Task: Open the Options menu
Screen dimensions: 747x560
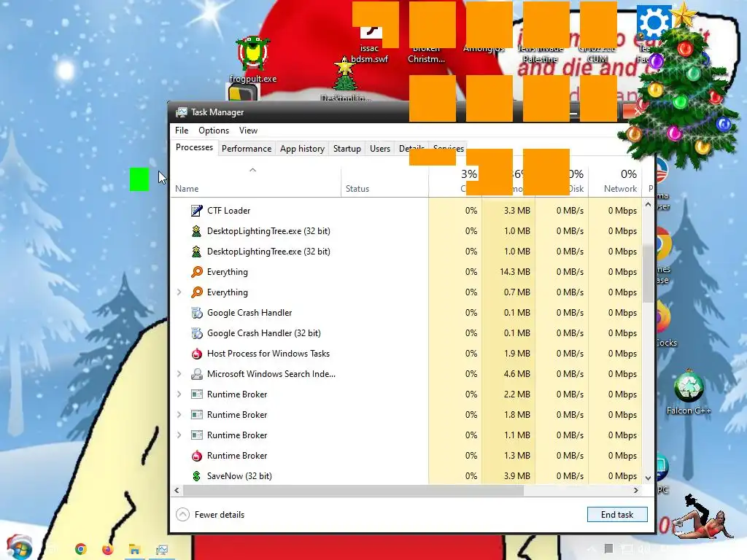Action: pos(214,131)
